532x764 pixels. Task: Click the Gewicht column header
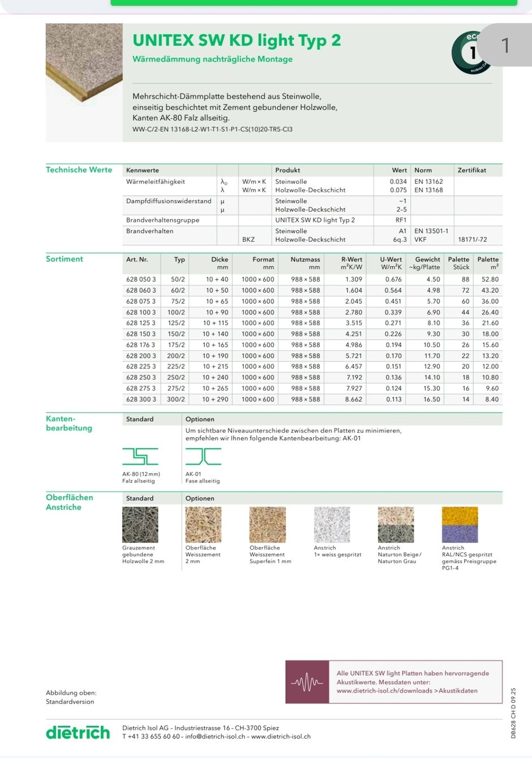click(427, 259)
